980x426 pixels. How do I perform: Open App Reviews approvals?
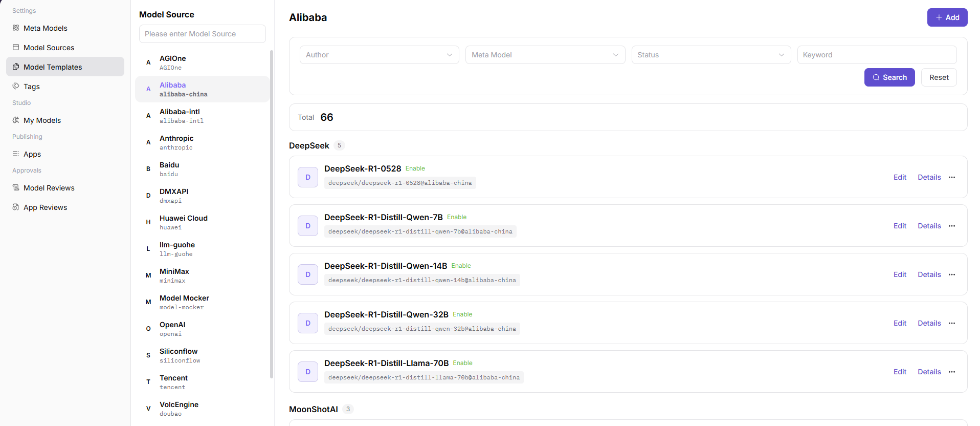pos(65,207)
